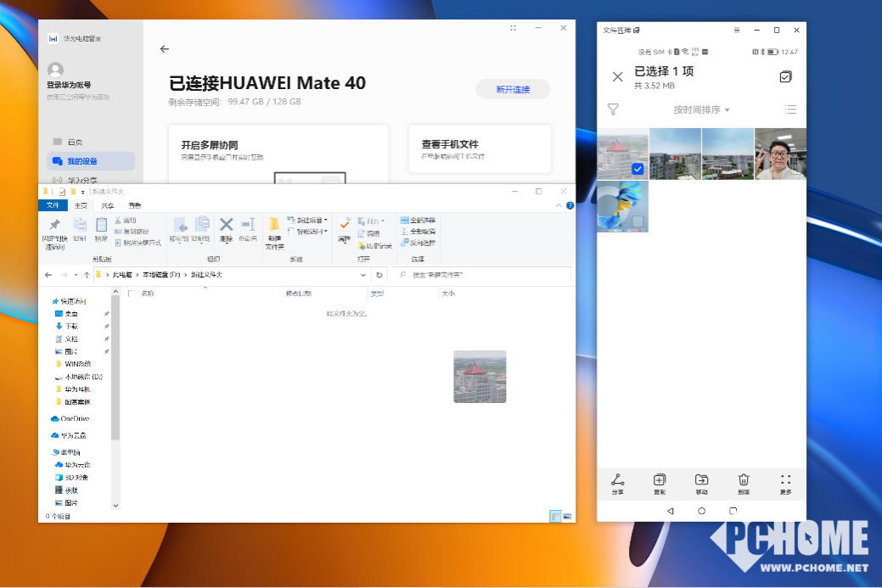Open the 文件 menu in File Explorer
This screenshot has width=882, height=588.
click(x=53, y=205)
